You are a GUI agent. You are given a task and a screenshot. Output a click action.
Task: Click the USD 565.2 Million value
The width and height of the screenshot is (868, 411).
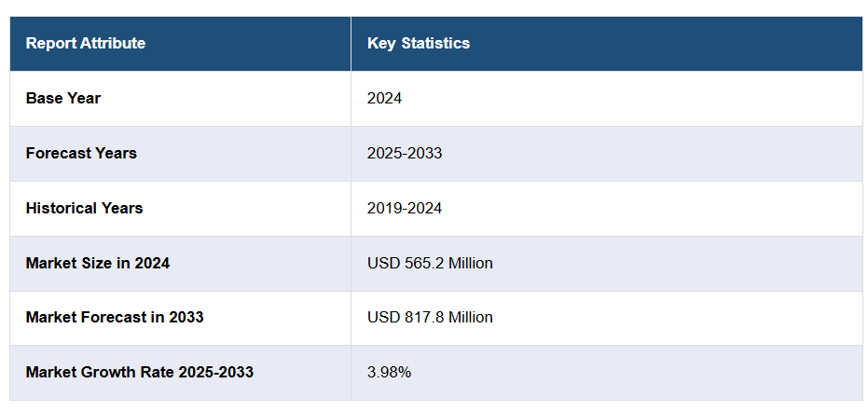tap(430, 263)
